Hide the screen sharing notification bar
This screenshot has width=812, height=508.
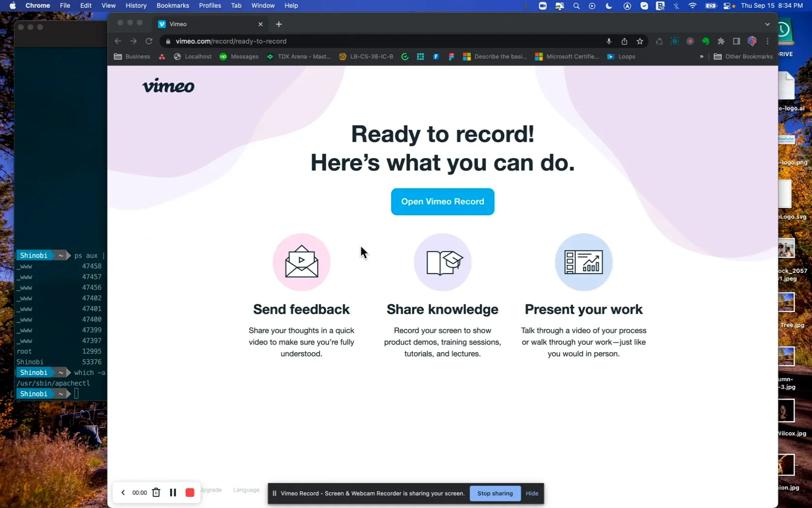pyautogui.click(x=532, y=493)
